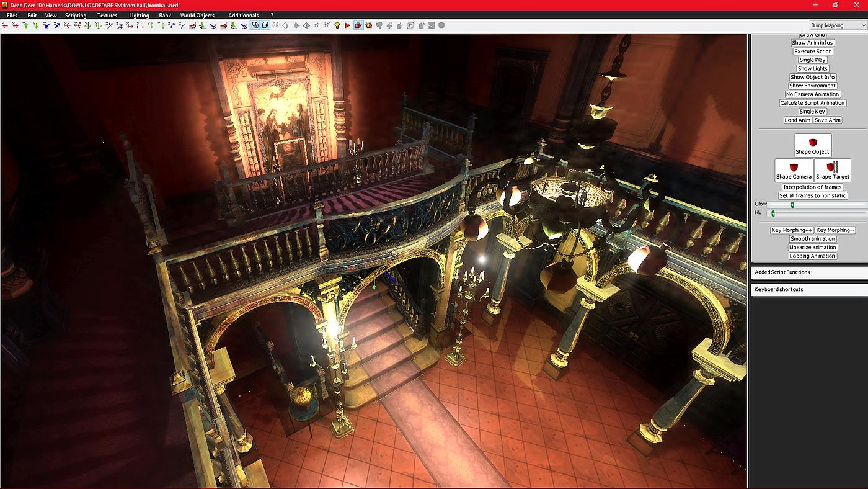The width and height of the screenshot is (868, 489).
Task: Click Set all frames to non static
Action: 812,196
